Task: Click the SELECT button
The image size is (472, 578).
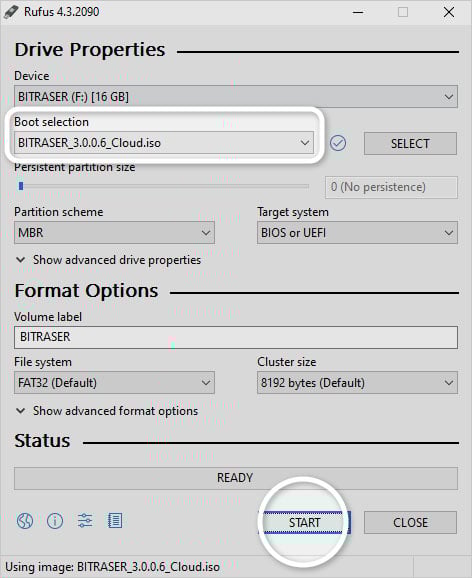Action: point(410,143)
